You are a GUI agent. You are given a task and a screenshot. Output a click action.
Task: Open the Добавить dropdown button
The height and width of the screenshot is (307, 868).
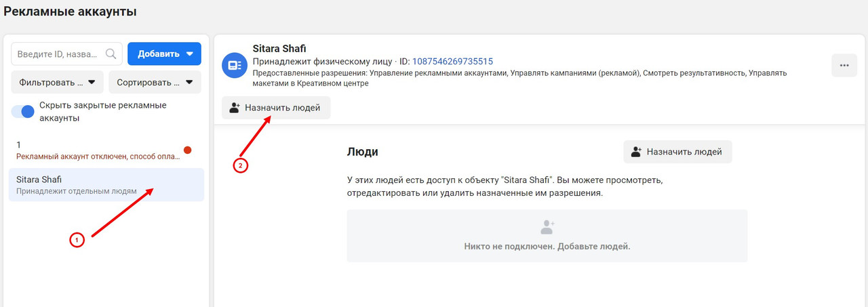tap(165, 54)
